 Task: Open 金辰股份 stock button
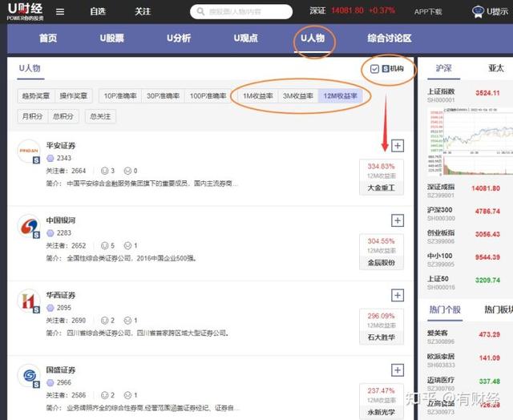pos(382,263)
